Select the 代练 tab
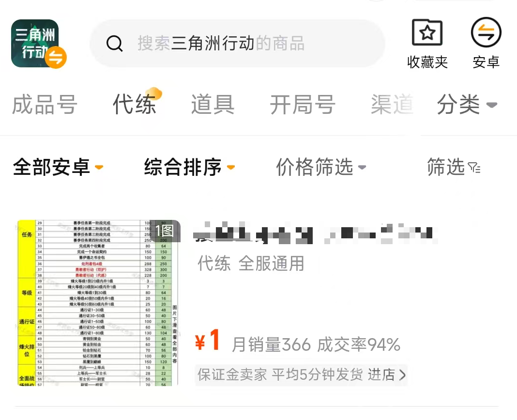 click(x=134, y=105)
